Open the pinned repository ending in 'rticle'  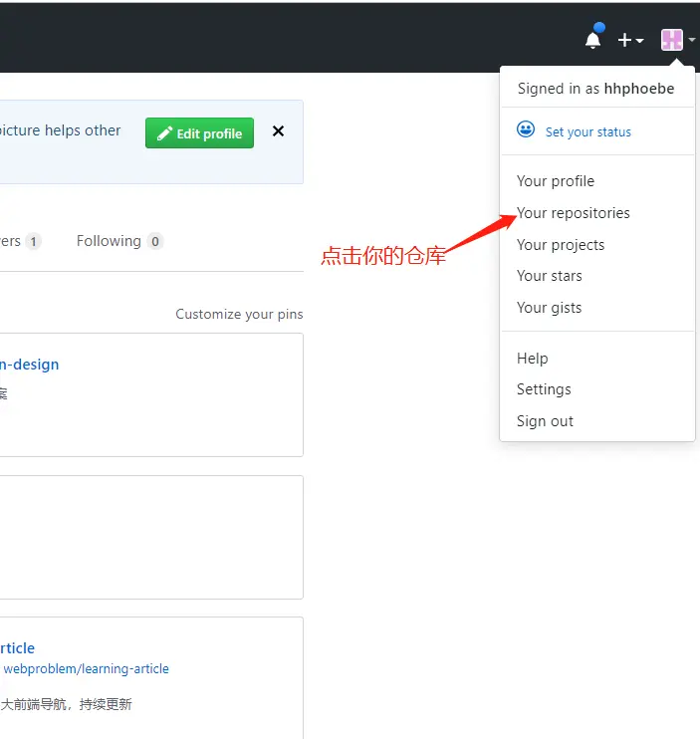(x=18, y=648)
